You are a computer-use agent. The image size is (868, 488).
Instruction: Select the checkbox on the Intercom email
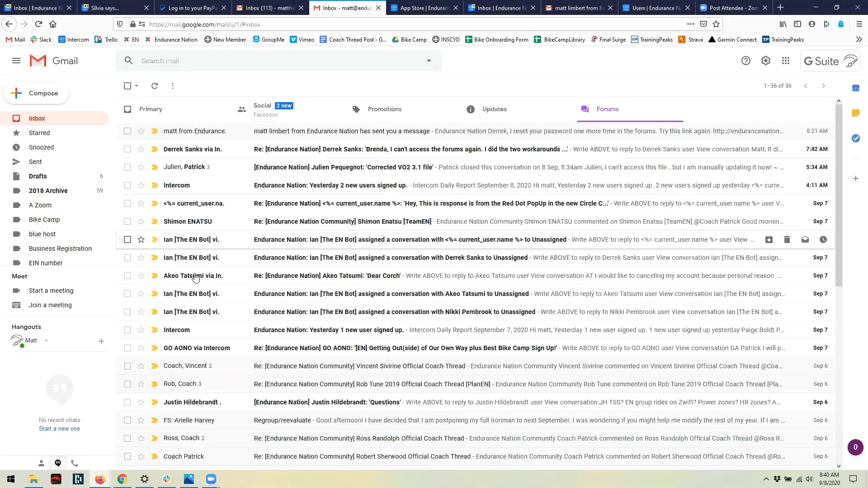(x=127, y=185)
